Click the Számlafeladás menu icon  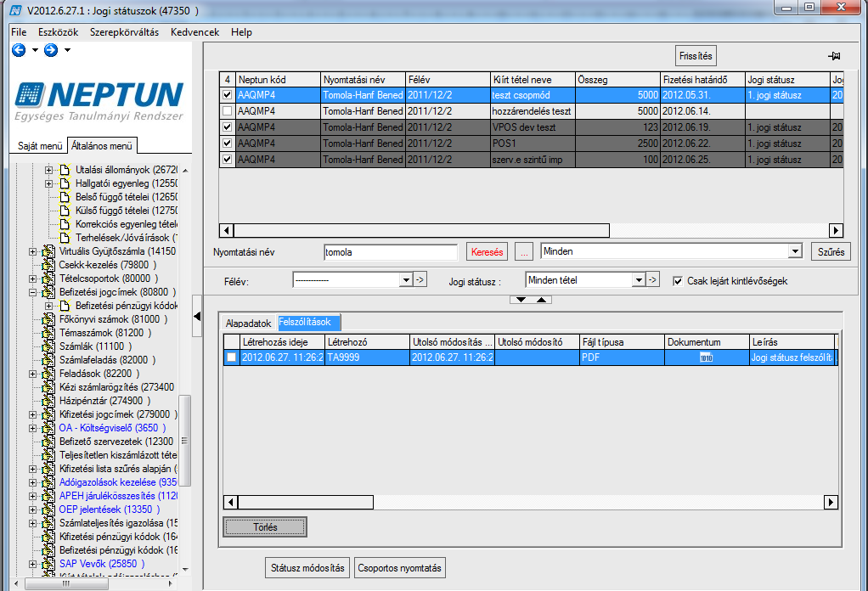pos(48,360)
